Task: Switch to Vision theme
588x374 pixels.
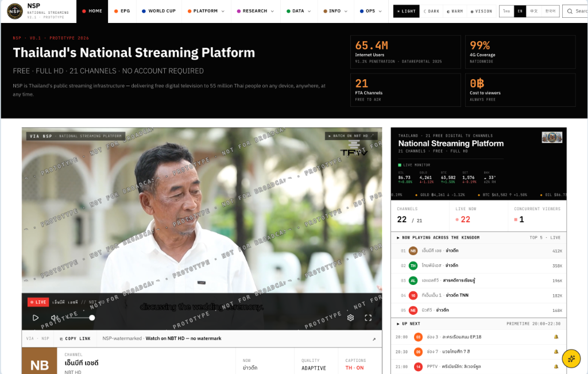Action: point(481,11)
